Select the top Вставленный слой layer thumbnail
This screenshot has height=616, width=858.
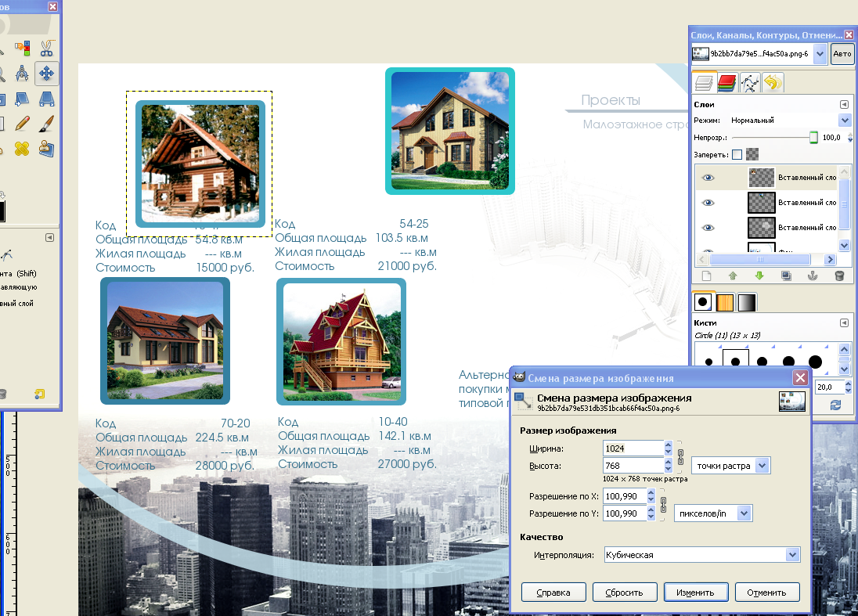761,178
